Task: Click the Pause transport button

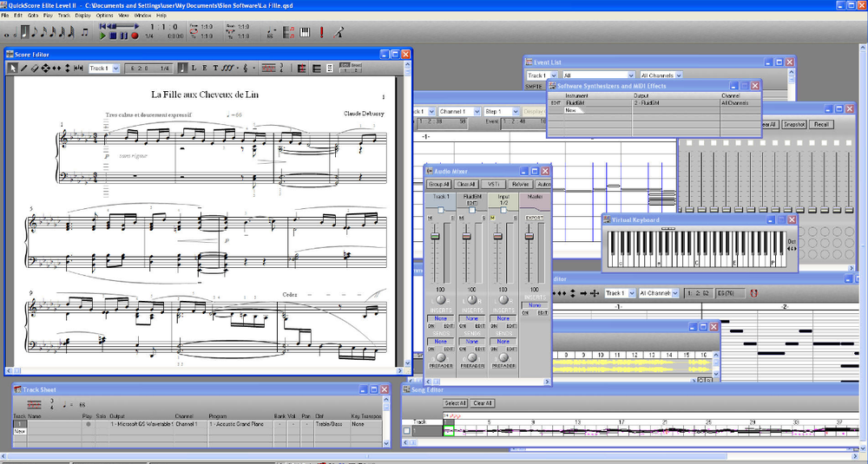Action: coord(124,36)
